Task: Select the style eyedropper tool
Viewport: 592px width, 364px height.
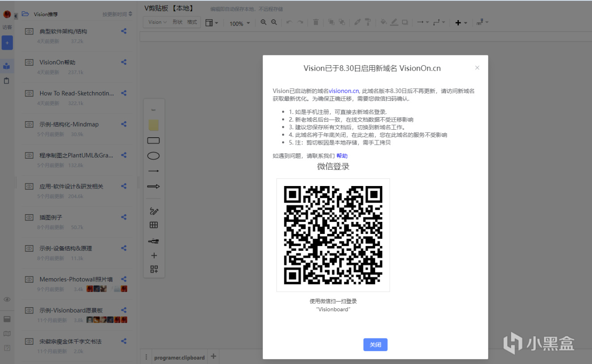Action: point(357,22)
